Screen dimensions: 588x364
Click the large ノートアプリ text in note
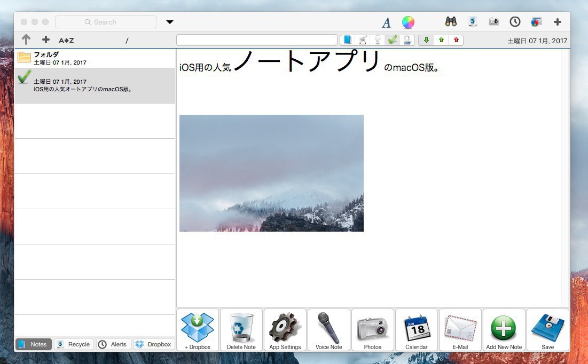tap(307, 61)
